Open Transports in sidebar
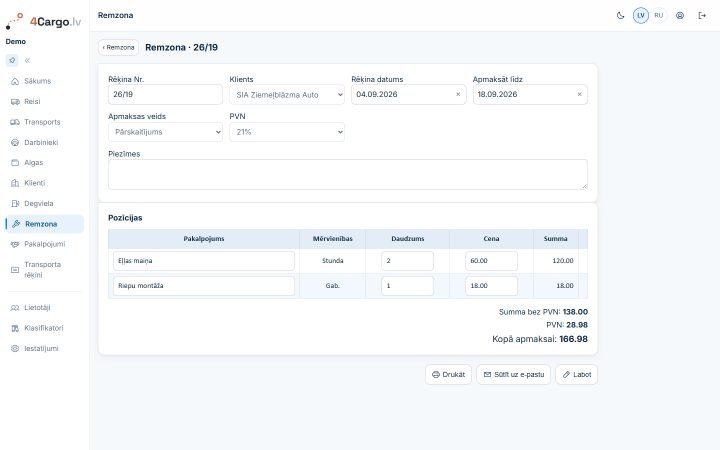The image size is (720, 450). pyautogui.click(x=45, y=122)
